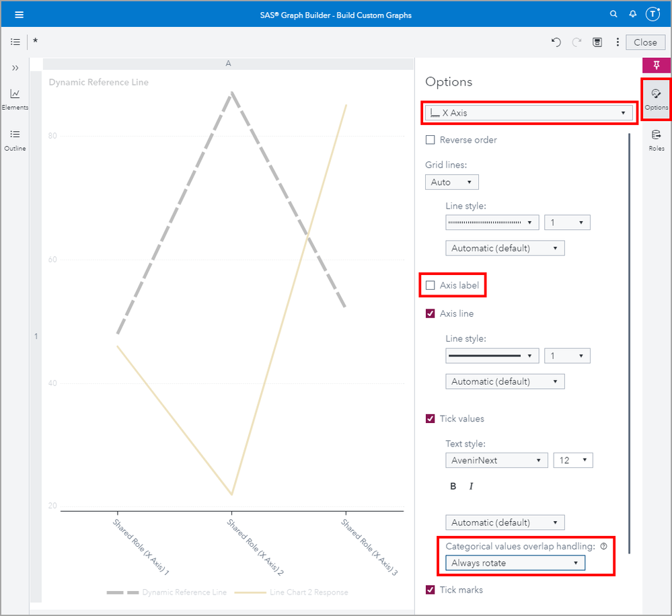Close the Graph Builder
Screen dimensions: 672x616
coord(645,42)
